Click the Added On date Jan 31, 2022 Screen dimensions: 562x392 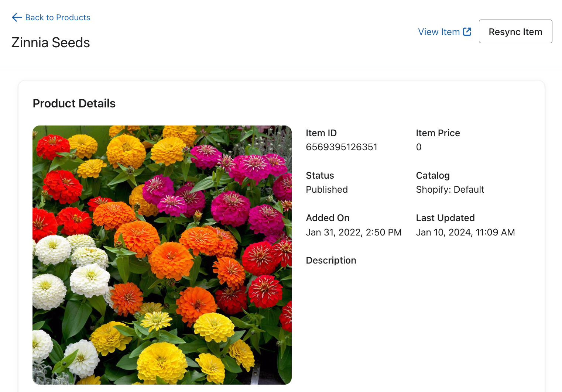tap(353, 232)
